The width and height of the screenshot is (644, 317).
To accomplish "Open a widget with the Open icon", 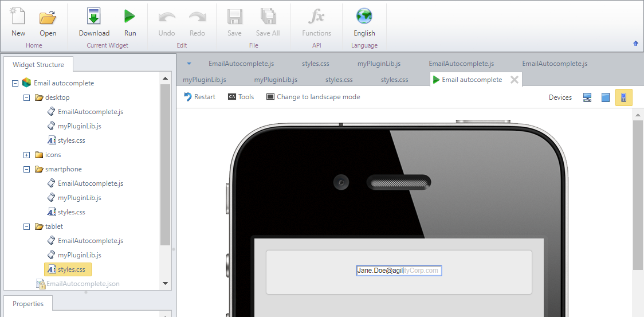I will (48, 17).
